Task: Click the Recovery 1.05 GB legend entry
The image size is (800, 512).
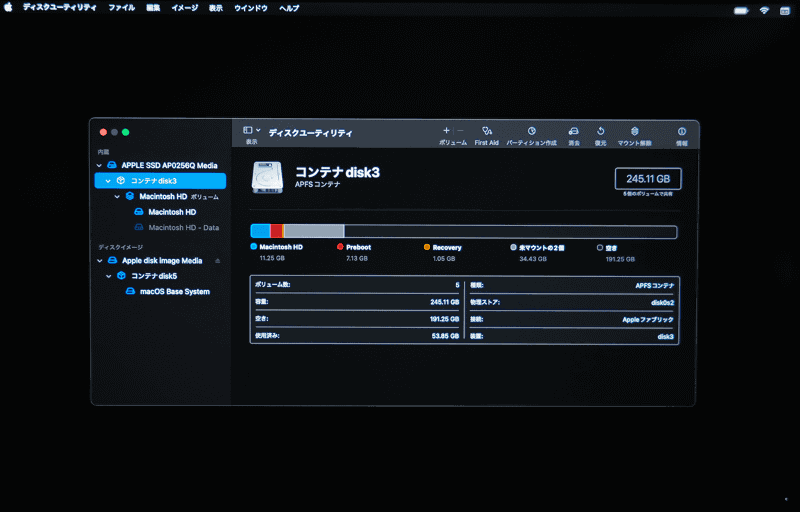Action: [x=443, y=253]
